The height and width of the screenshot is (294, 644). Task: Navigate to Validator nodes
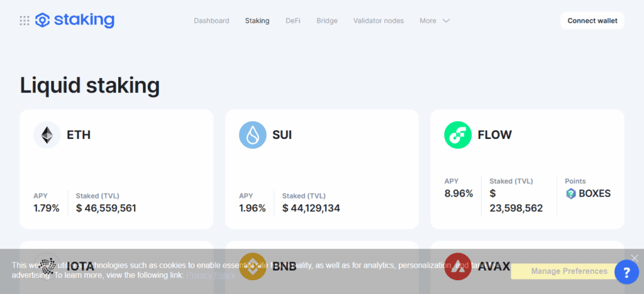click(x=379, y=21)
